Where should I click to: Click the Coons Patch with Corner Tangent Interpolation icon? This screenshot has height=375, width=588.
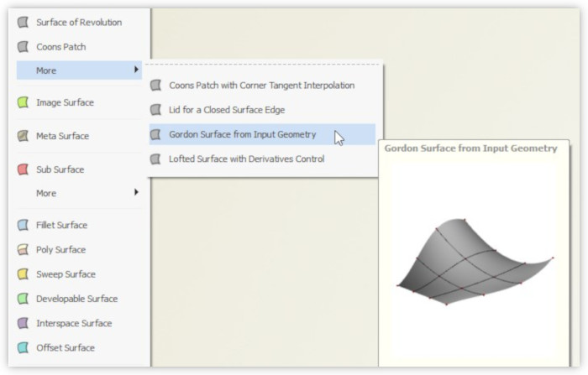[155, 85]
